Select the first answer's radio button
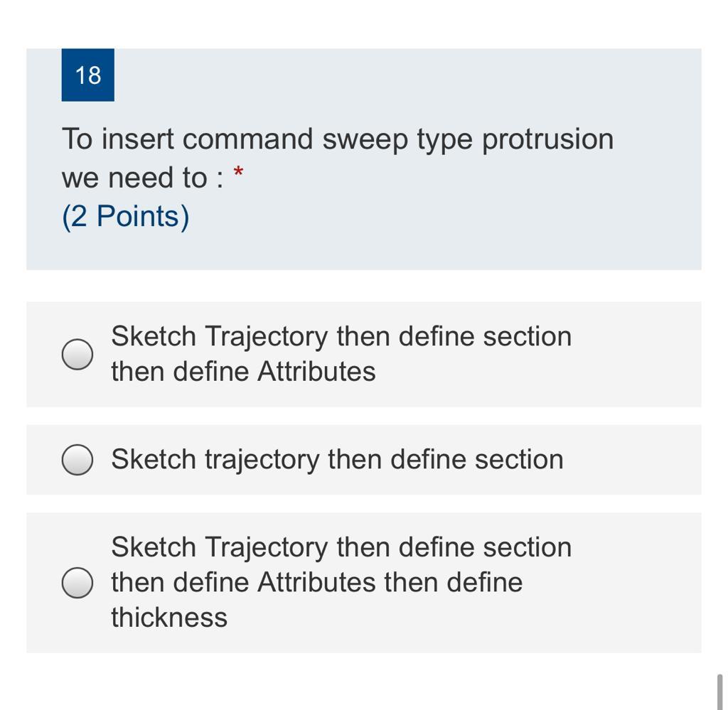 tap(76, 353)
